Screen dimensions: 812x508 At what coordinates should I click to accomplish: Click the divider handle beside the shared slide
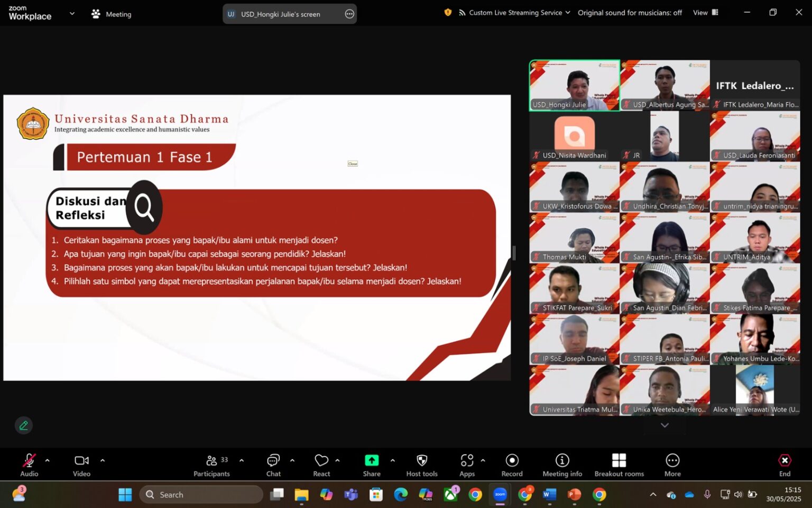tap(514, 253)
